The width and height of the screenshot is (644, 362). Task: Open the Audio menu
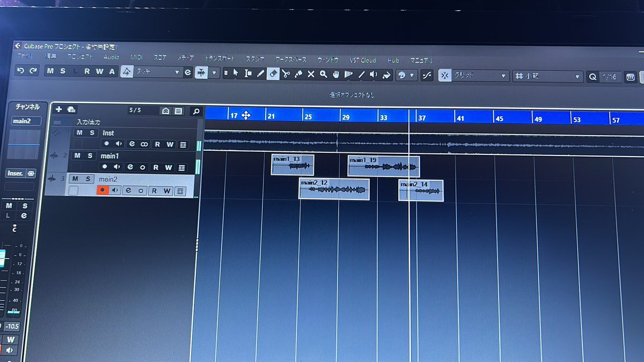coord(112,57)
